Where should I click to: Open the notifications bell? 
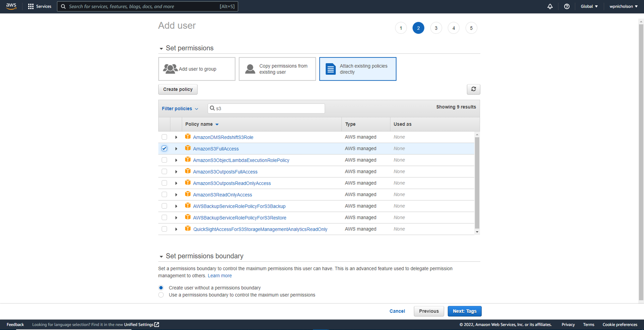(x=550, y=6)
